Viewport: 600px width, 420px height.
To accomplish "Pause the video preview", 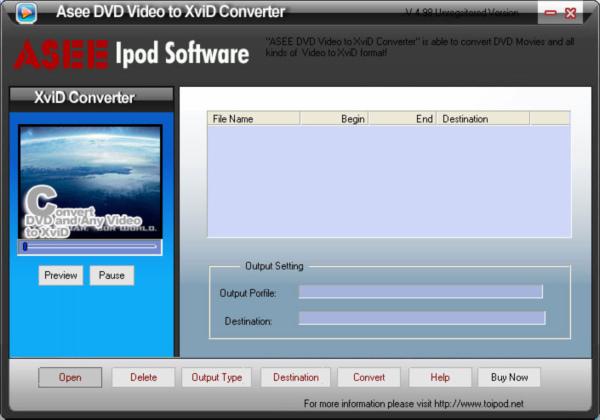I will [111, 275].
